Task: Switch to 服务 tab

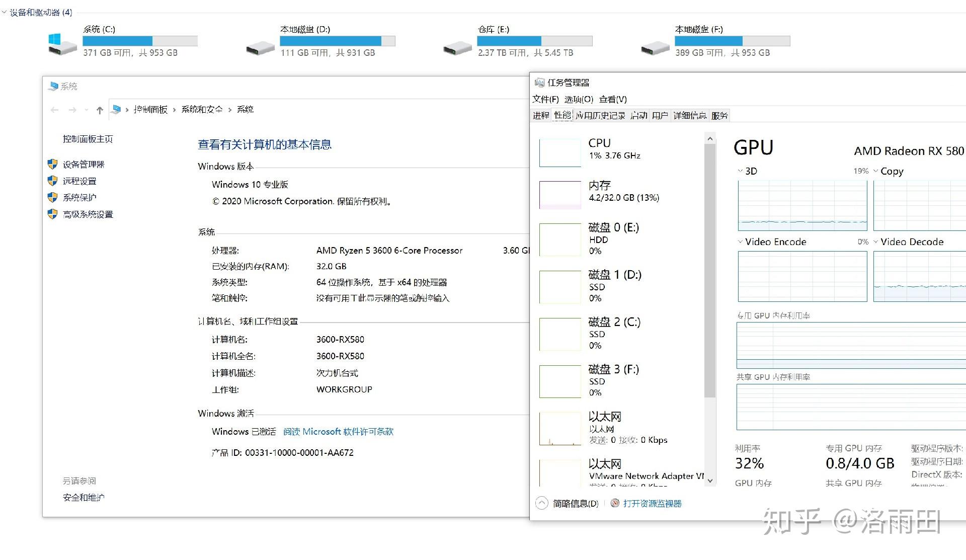Action: point(719,115)
